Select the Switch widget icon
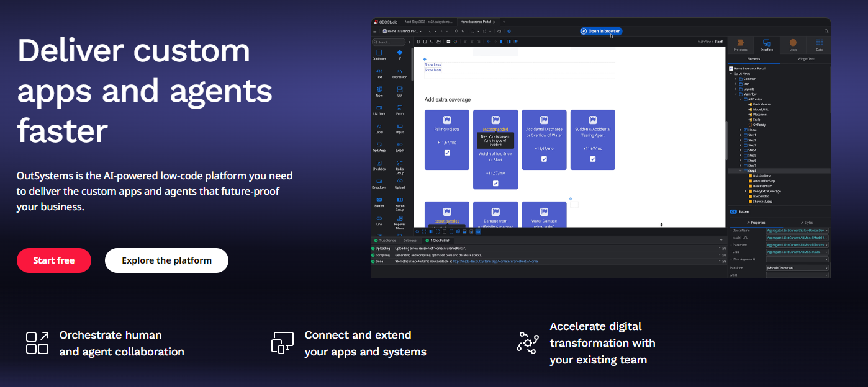The width and height of the screenshot is (868, 387). (x=399, y=146)
